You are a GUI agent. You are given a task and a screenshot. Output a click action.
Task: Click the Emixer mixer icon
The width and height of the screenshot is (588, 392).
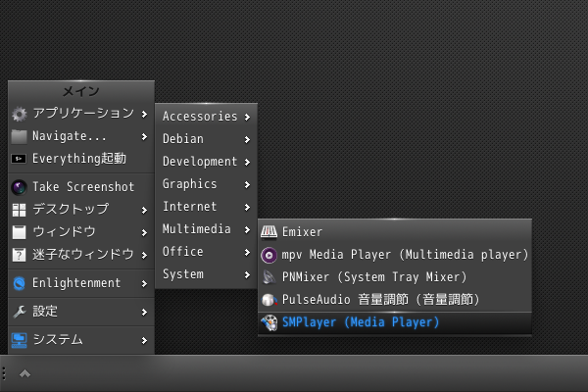[x=269, y=232]
